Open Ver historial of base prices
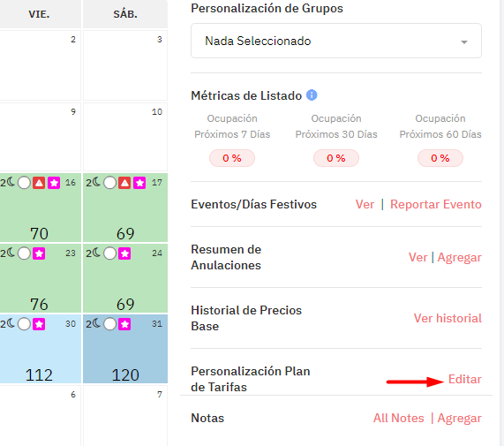The image size is (504, 446). coord(448,318)
